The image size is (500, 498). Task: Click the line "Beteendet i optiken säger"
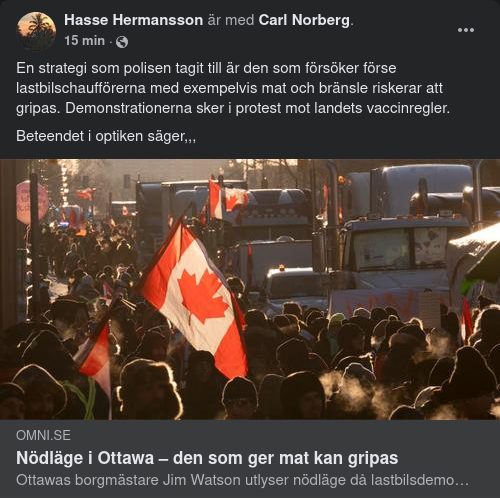click(106, 136)
